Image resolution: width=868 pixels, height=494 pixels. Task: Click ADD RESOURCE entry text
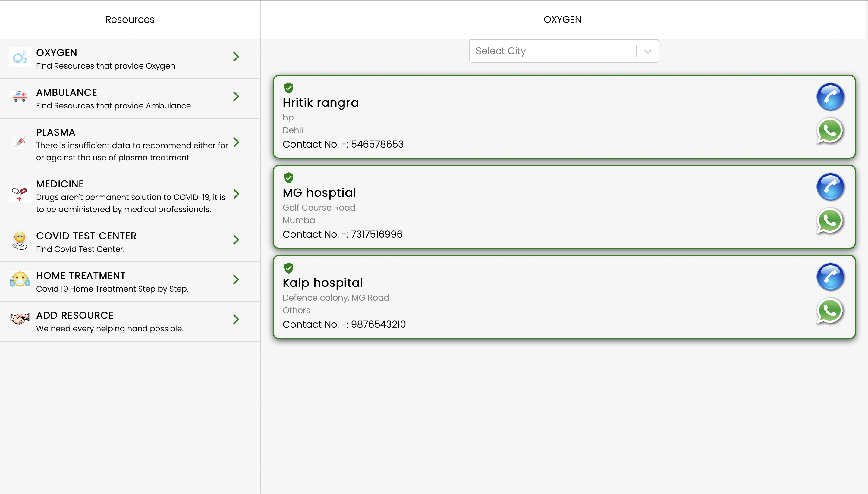(x=75, y=315)
